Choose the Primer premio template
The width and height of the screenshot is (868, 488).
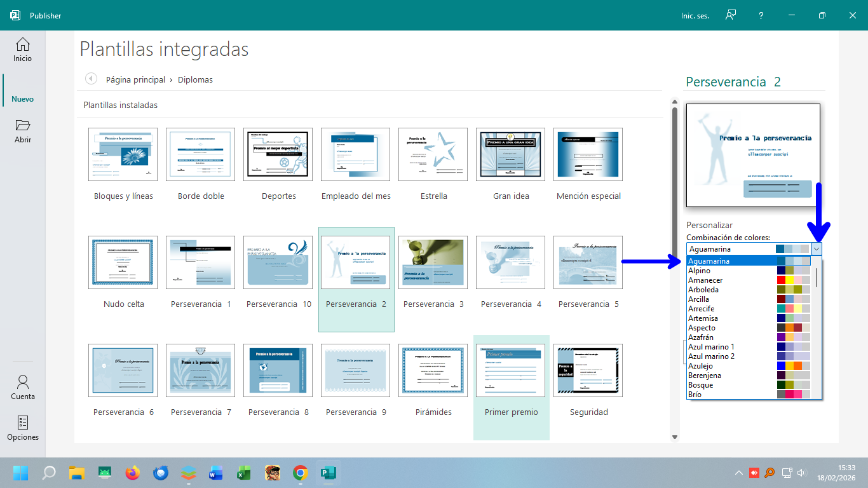tap(511, 370)
